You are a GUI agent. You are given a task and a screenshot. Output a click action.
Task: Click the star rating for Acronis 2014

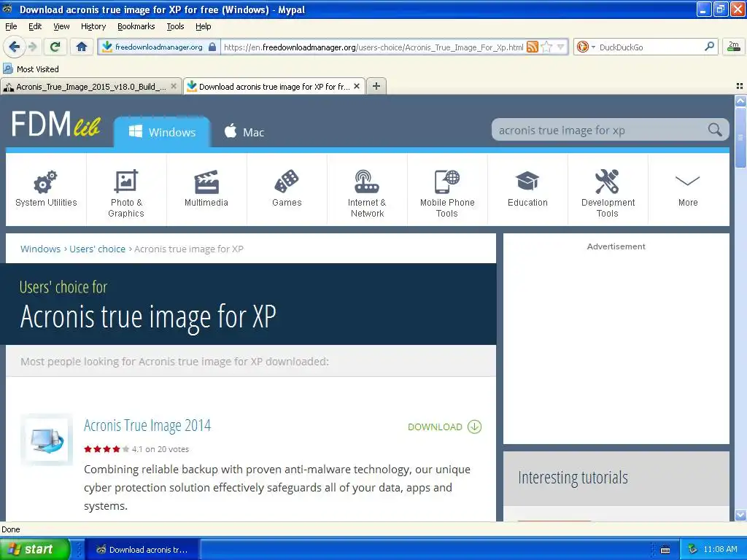click(x=107, y=449)
